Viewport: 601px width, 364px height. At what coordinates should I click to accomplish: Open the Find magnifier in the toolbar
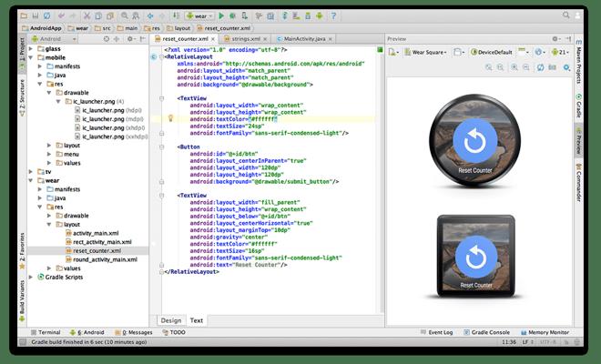125,16
